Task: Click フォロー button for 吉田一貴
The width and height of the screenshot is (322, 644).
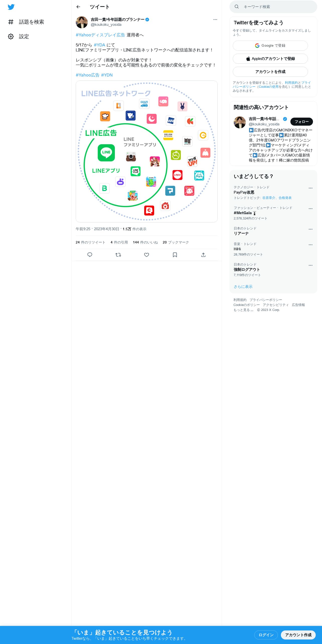Action: [302, 122]
